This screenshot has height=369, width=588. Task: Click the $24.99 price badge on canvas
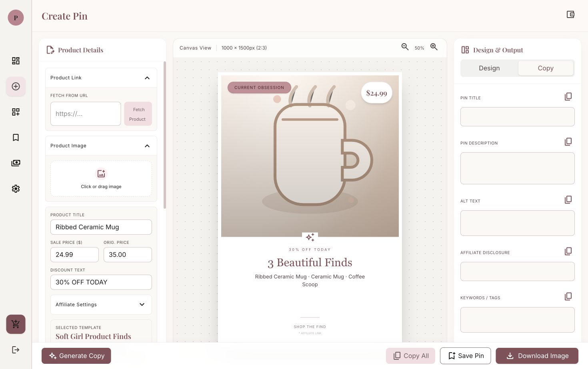click(376, 93)
